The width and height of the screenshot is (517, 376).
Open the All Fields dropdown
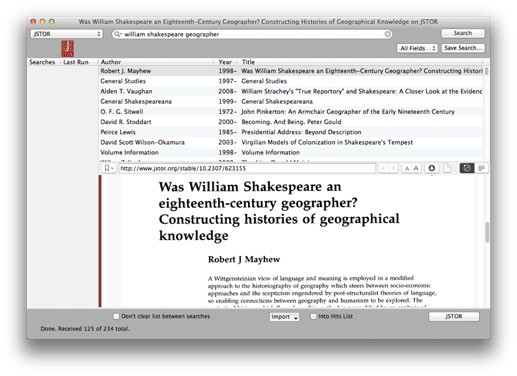pyautogui.click(x=417, y=48)
